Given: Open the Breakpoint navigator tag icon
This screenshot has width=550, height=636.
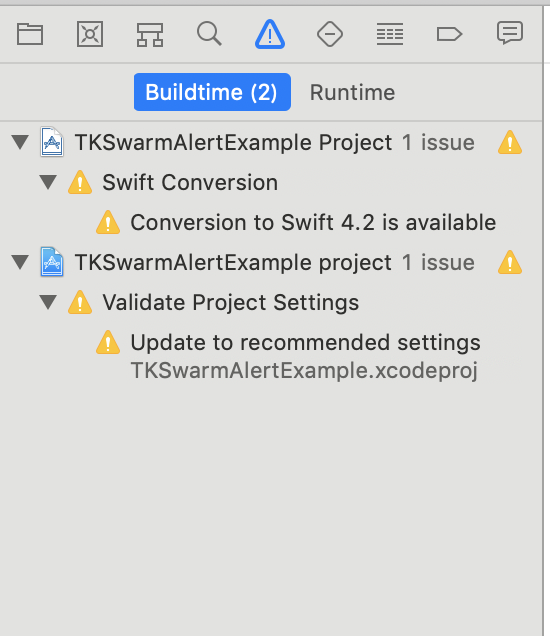Looking at the screenshot, I should (449, 34).
